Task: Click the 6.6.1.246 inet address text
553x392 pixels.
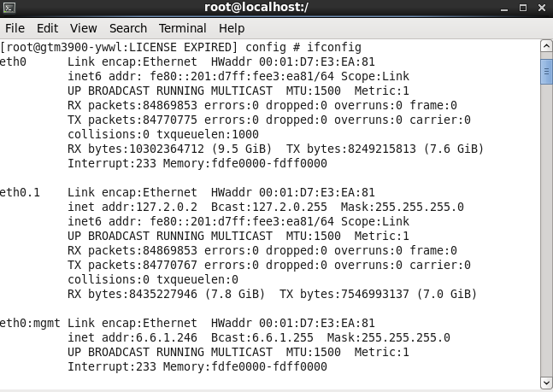Action: (x=167, y=337)
